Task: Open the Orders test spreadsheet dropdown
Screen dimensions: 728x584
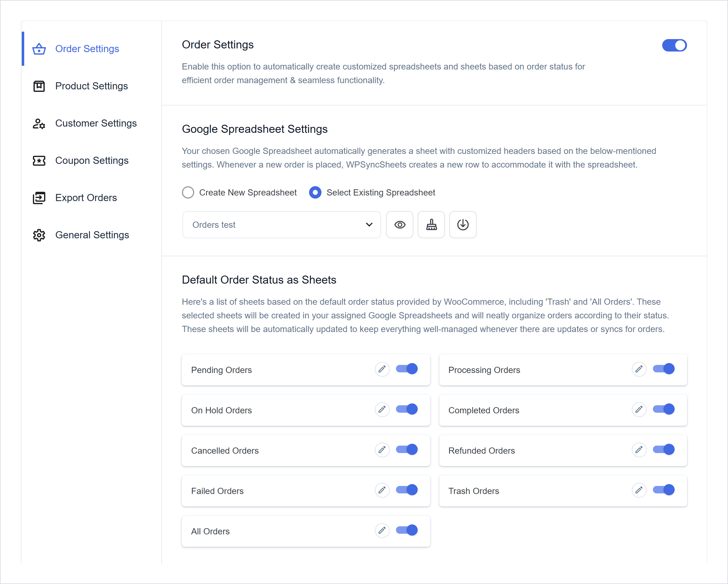Action: (281, 225)
